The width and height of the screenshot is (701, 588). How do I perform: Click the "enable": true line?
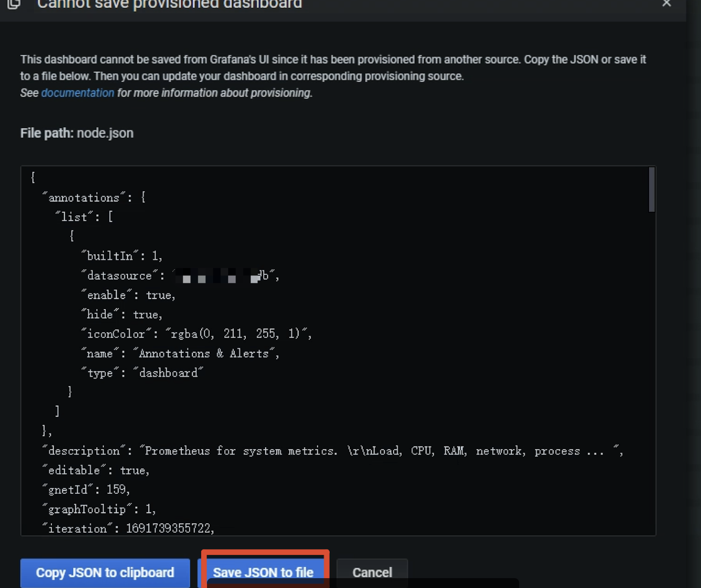tap(128, 295)
